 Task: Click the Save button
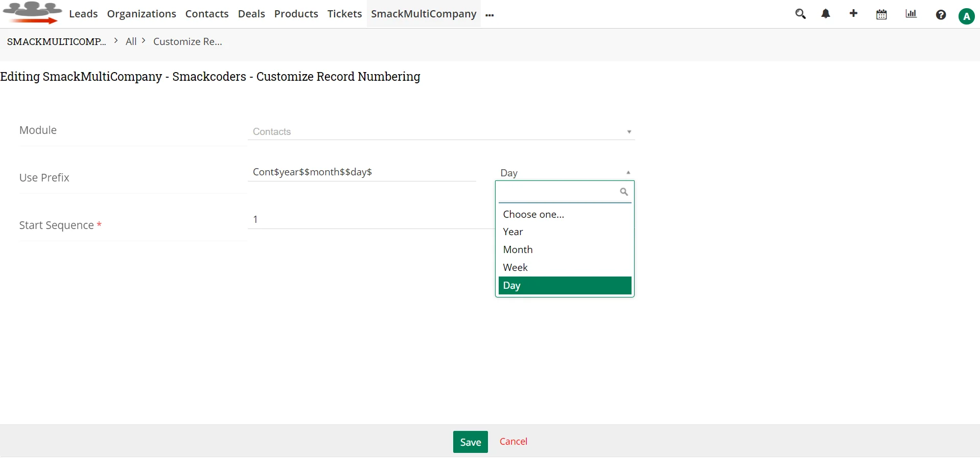point(471,442)
